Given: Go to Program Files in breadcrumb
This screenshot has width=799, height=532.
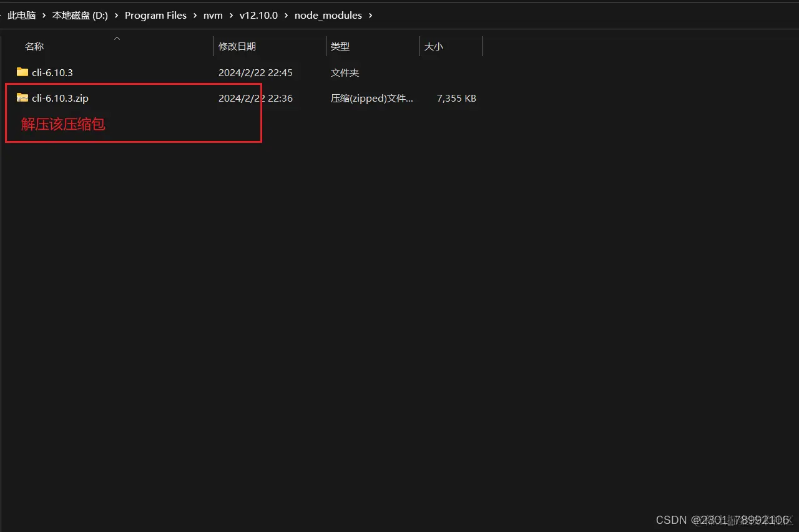Looking at the screenshot, I should 155,15.
